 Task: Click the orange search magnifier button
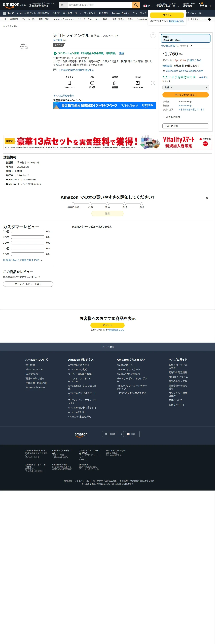click(136, 5)
